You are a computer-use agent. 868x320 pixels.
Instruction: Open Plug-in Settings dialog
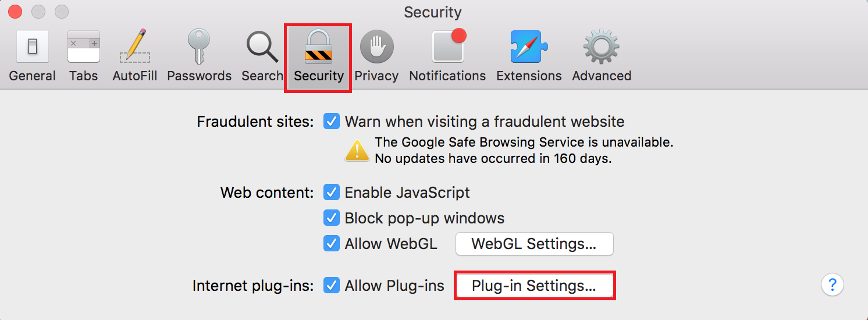pyautogui.click(x=534, y=286)
